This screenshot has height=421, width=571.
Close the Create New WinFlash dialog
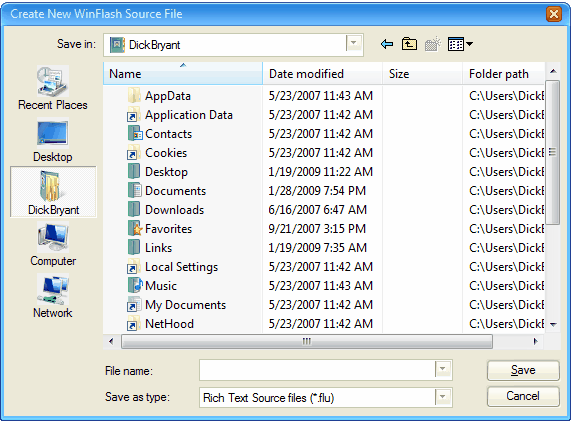[554, 14]
